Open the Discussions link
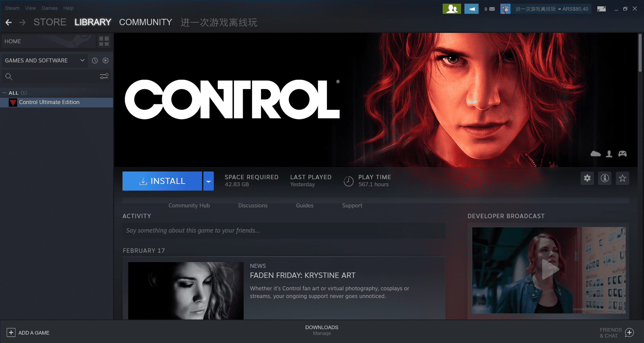Viewport: 644px width, 343px height. (253, 205)
